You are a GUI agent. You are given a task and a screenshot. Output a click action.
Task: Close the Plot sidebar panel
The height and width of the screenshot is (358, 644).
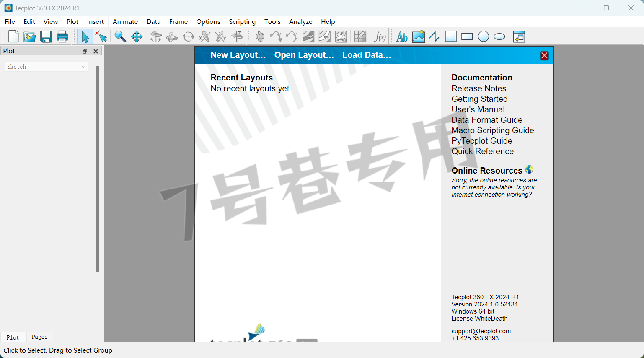pyautogui.click(x=96, y=51)
